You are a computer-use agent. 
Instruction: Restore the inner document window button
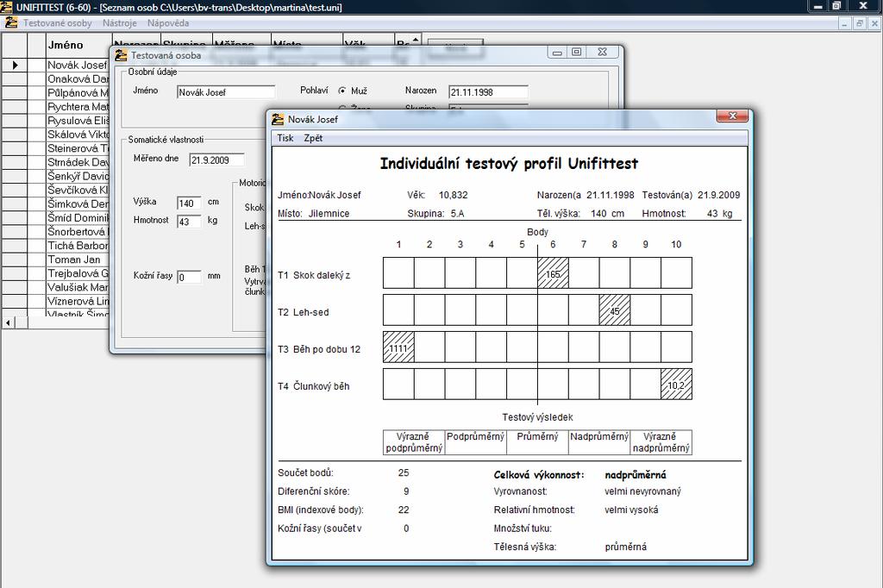(x=860, y=23)
